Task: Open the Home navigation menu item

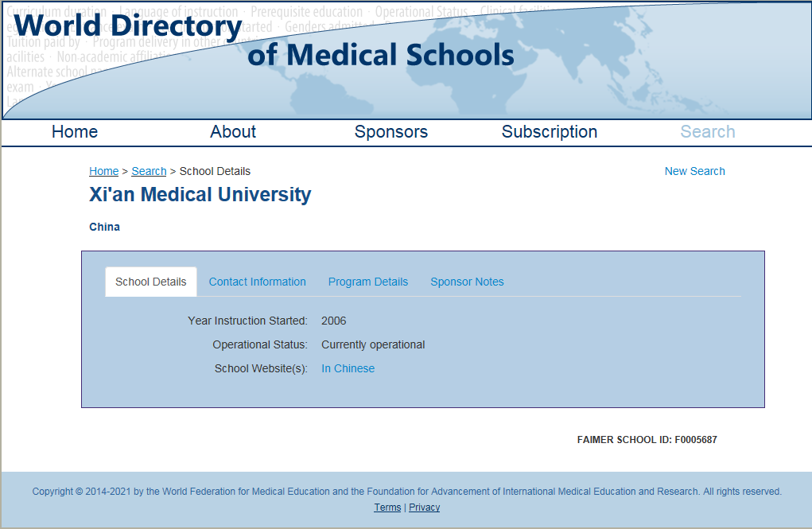Action: click(x=75, y=131)
